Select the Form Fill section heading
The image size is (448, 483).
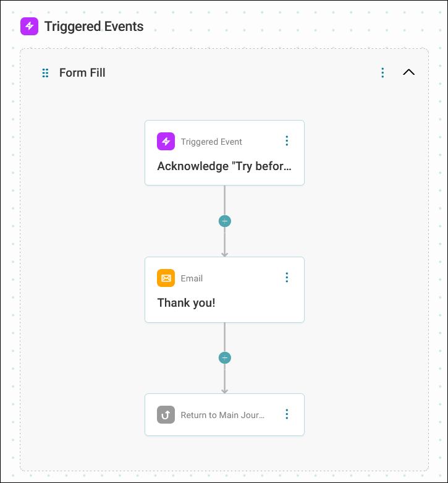click(x=82, y=73)
